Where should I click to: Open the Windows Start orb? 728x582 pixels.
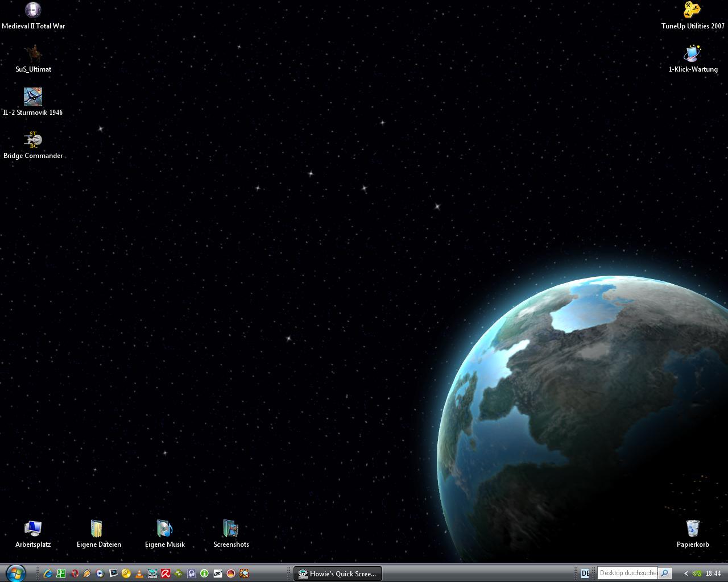[x=15, y=573]
